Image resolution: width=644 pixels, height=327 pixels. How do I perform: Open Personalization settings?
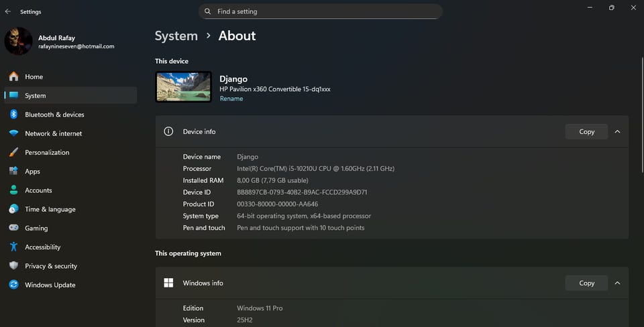click(70, 152)
